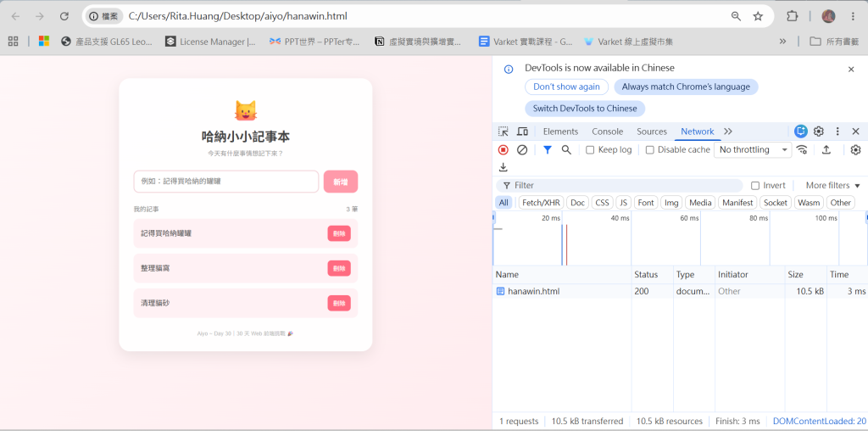This screenshot has height=431, width=868.
Task: Open DevTools settings gear
Action: [818, 132]
